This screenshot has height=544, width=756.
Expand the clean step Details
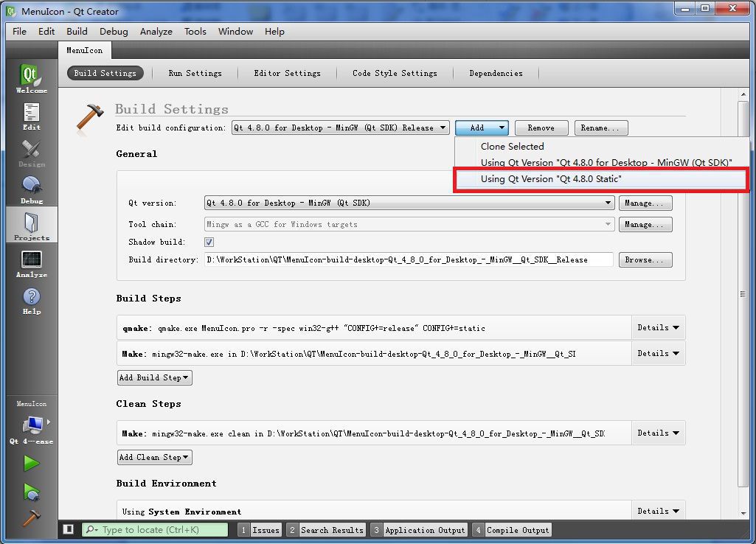[x=658, y=433]
